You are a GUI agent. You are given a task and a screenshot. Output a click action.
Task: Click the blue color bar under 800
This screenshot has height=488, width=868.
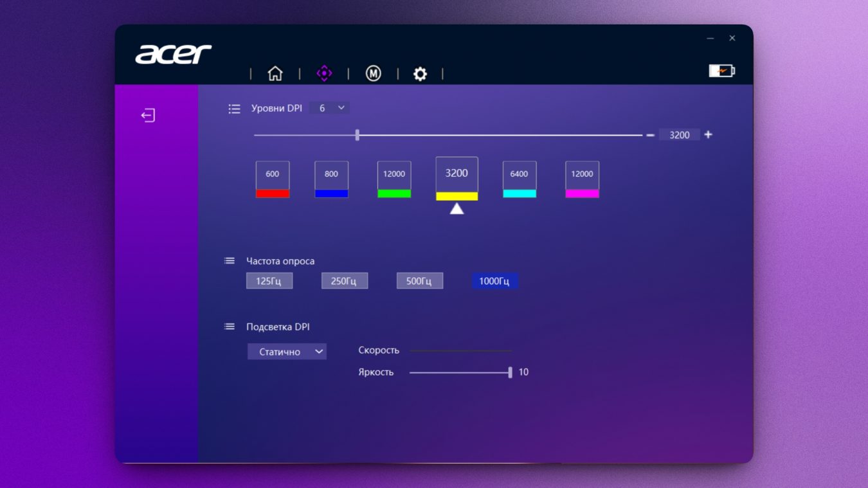tap(331, 194)
